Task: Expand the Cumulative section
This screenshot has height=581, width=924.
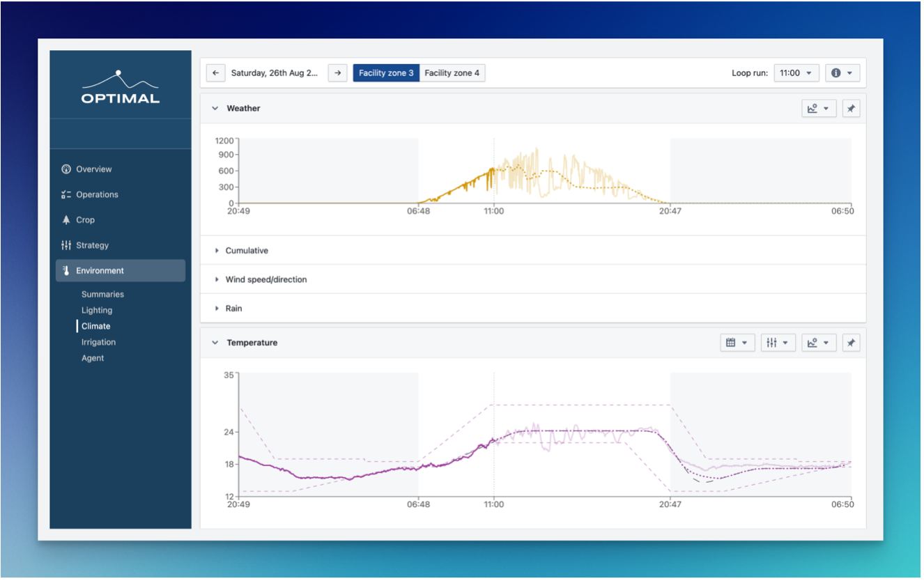Action: (246, 251)
